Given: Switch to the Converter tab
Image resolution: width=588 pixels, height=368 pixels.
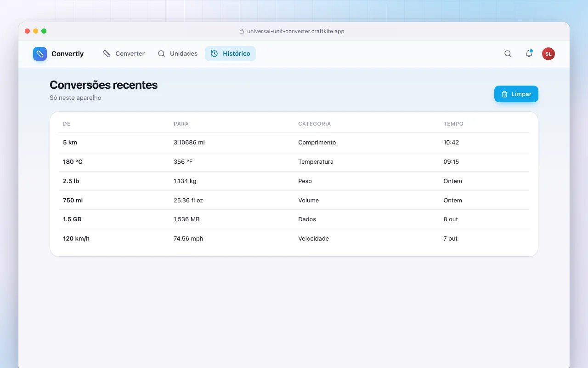Looking at the screenshot, I should [124, 54].
